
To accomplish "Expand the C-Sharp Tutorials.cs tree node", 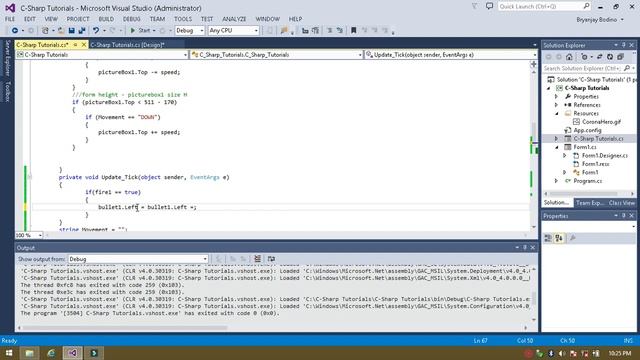I will click(556, 139).
